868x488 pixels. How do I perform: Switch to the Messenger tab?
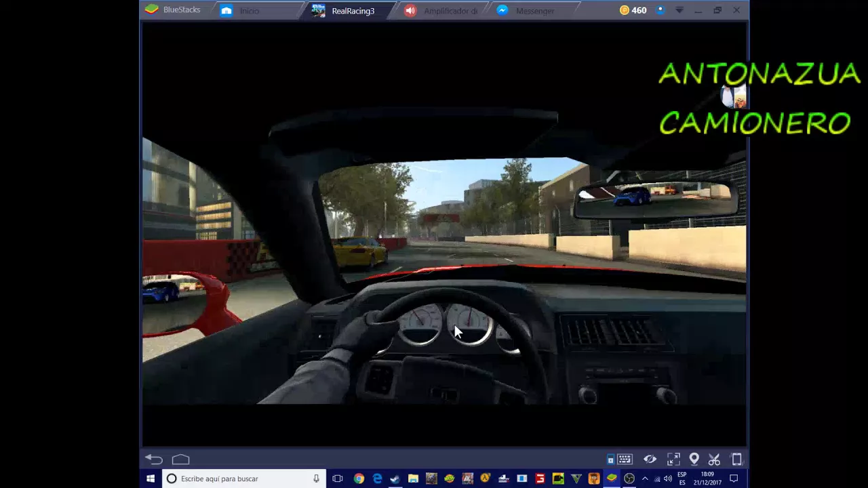point(534,10)
